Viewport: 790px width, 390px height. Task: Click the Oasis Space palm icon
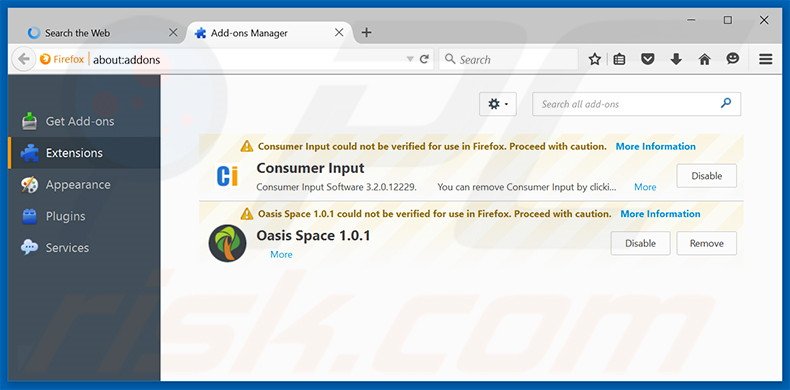(x=227, y=243)
